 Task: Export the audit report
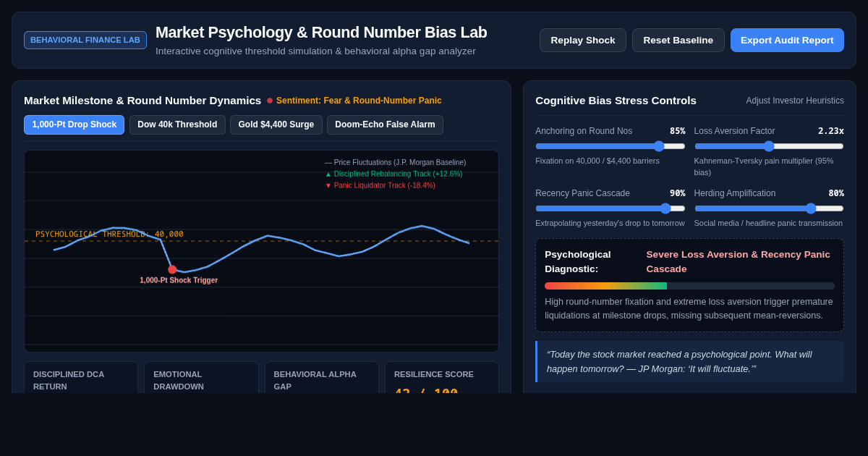click(x=787, y=40)
